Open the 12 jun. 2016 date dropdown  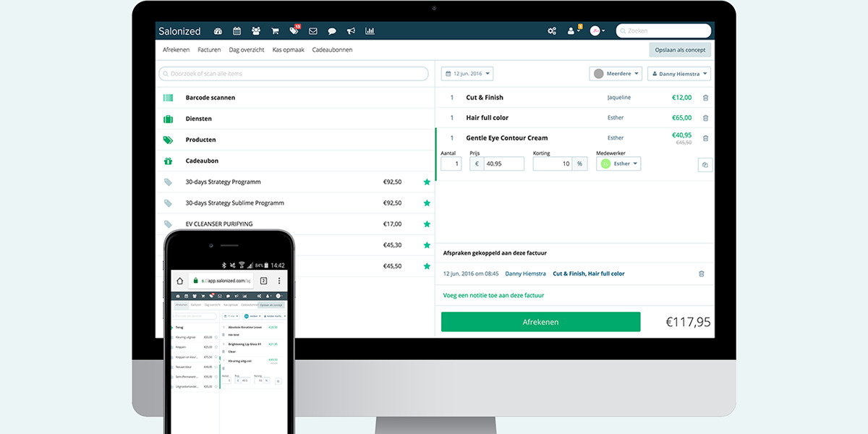pyautogui.click(x=467, y=74)
